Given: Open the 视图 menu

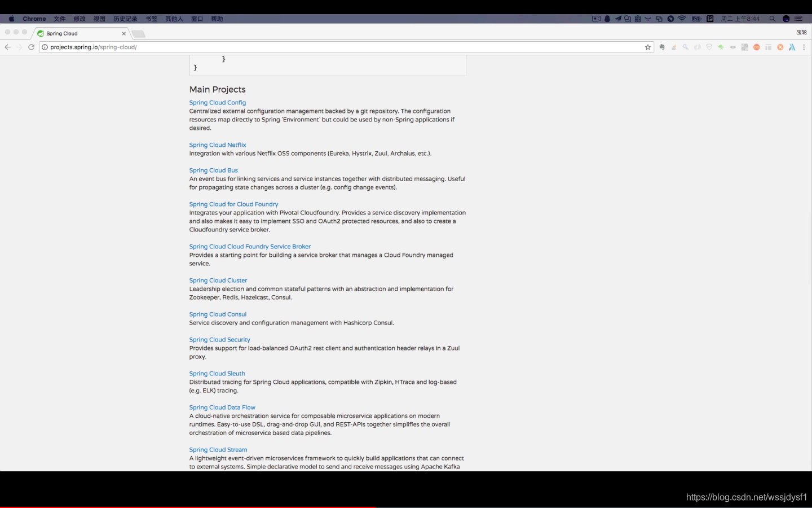Looking at the screenshot, I should (99, 19).
